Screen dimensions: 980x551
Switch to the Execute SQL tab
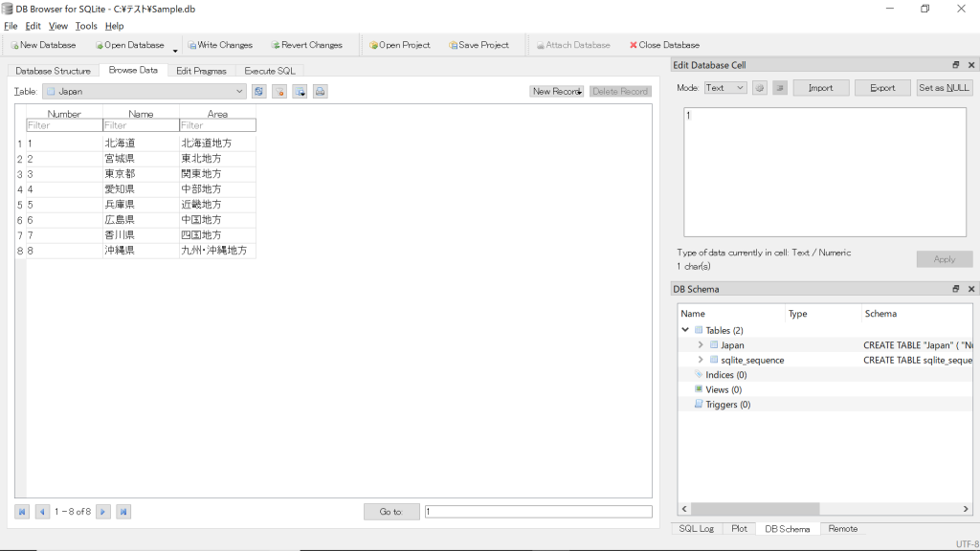click(270, 71)
